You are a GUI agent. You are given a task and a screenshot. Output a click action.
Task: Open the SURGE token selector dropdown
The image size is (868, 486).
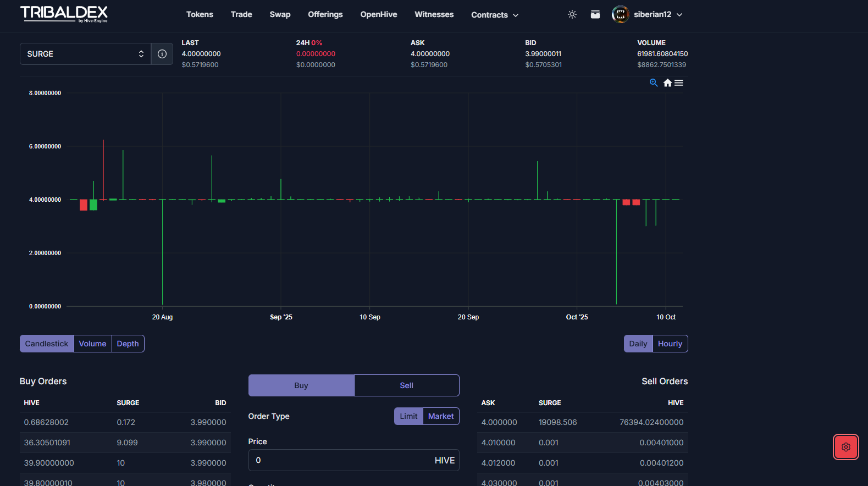pyautogui.click(x=85, y=54)
